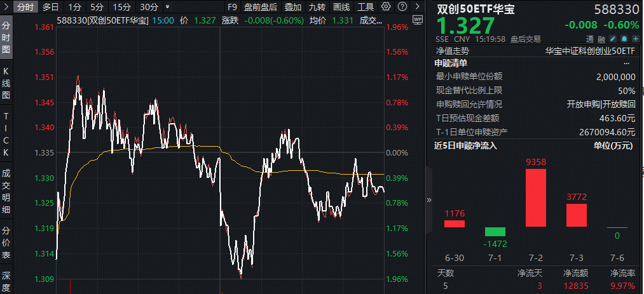The height and width of the screenshot is (294, 644).
Task: Toggle 九转 indicator
Action: click(x=317, y=7)
